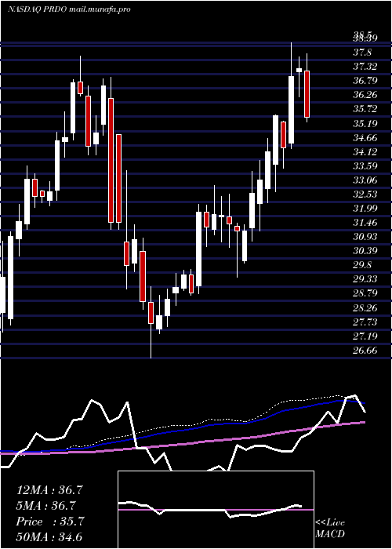Viewport: 392px width, 549px height.
Task: Click the Price : 35.7 readout
Action: [x=49, y=522]
